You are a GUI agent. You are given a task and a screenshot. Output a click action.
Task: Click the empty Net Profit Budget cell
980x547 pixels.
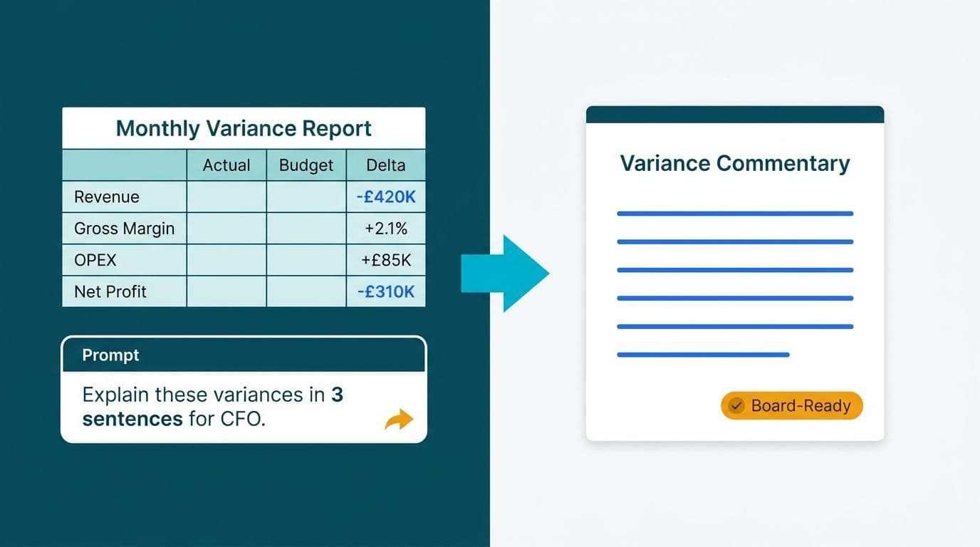[x=306, y=291]
